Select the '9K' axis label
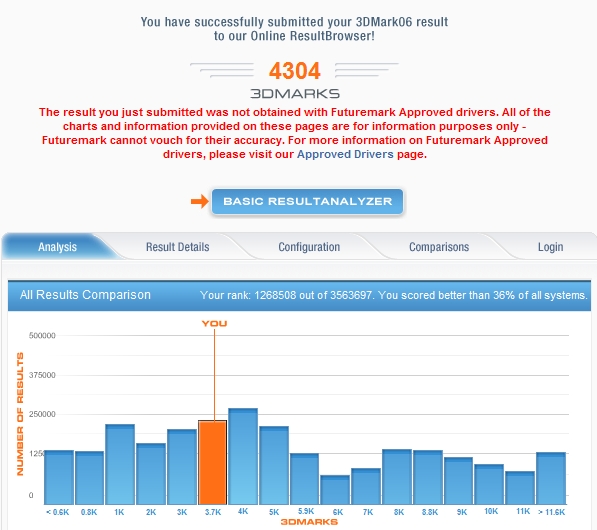The height and width of the screenshot is (530, 597). click(461, 512)
